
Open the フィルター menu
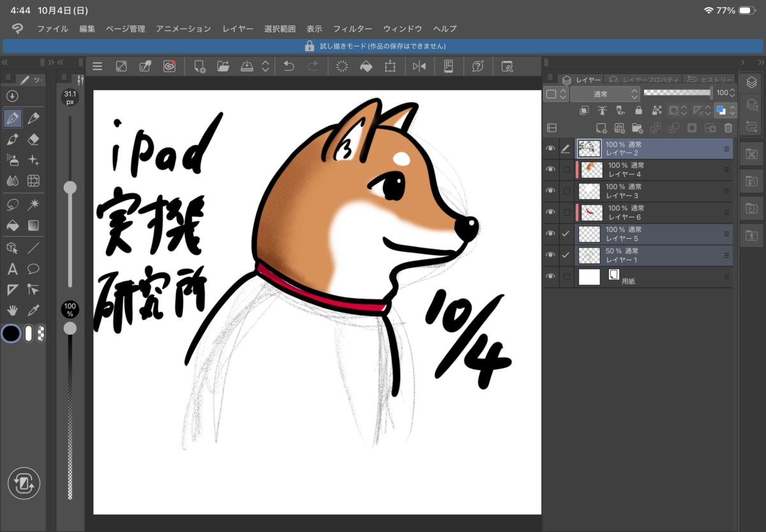[352, 29]
